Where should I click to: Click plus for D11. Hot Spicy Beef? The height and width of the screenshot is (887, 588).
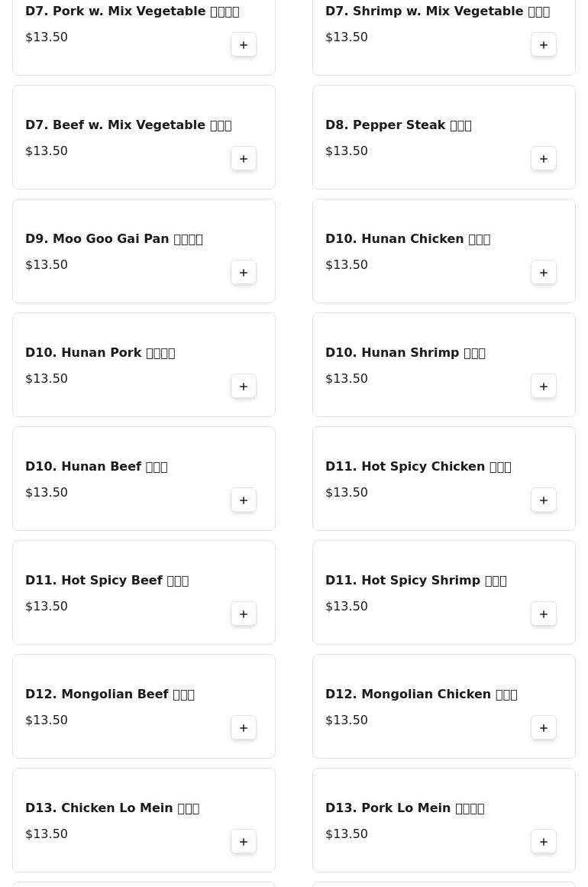pos(244,613)
